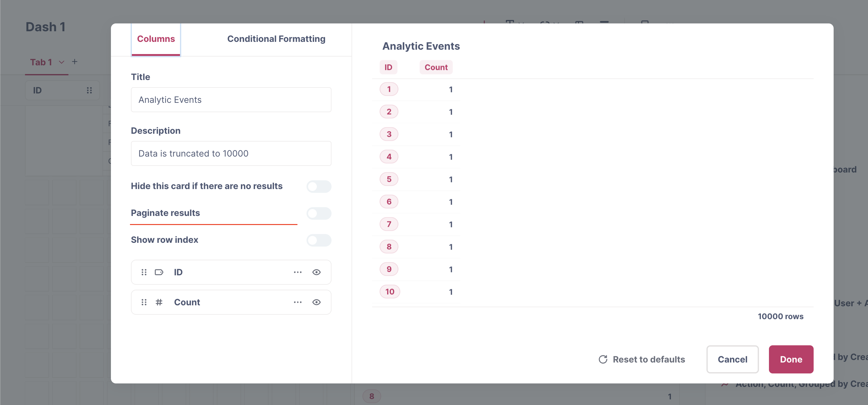Click the drag handle icon on the ID column row
This screenshot has width=868, height=405.
point(144,272)
